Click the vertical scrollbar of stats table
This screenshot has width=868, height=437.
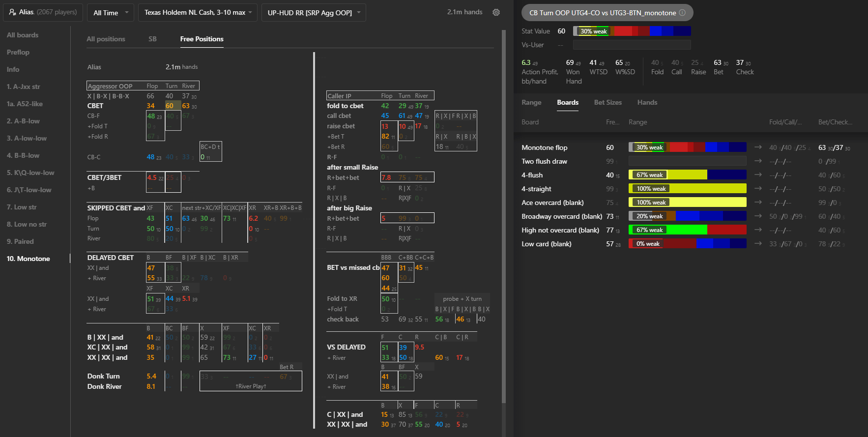click(503, 216)
